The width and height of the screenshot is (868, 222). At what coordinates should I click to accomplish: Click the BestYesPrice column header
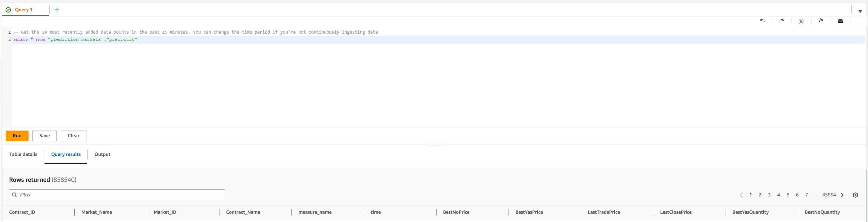tap(529, 212)
